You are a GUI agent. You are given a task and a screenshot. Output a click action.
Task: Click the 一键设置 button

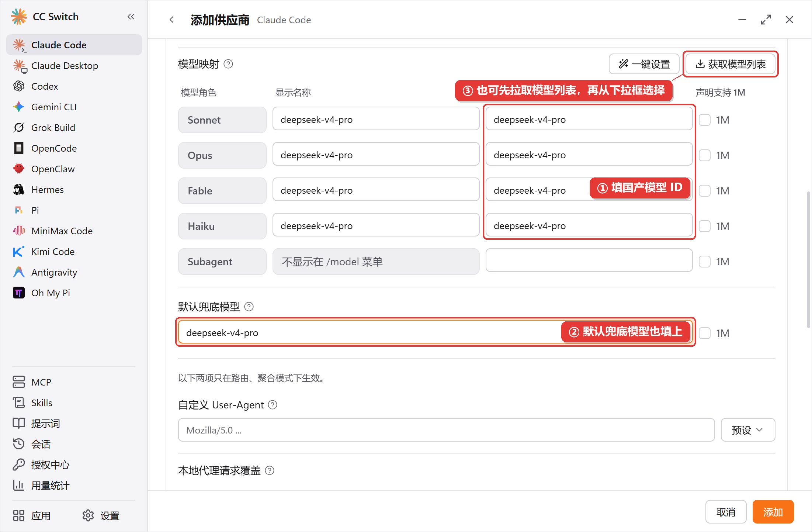(x=644, y=64)
